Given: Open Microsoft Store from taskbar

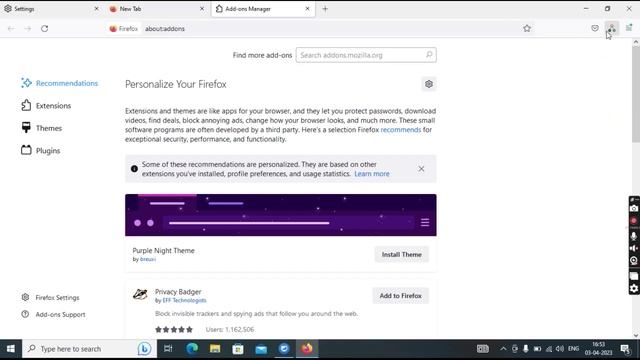Looking at the screenshot, I should click(x=238, y=349).
